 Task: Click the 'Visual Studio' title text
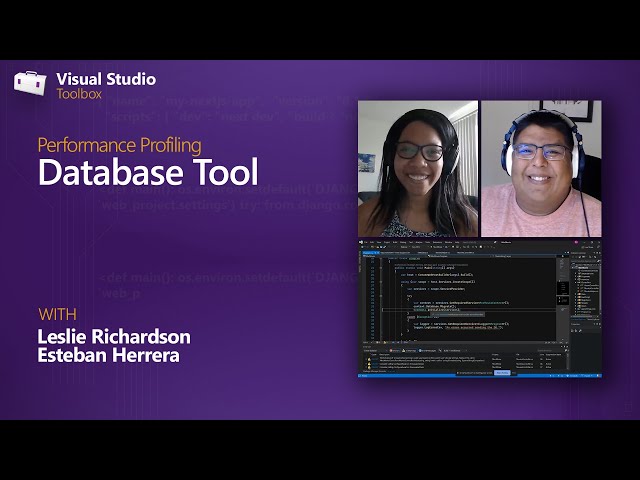click(106, 79)
